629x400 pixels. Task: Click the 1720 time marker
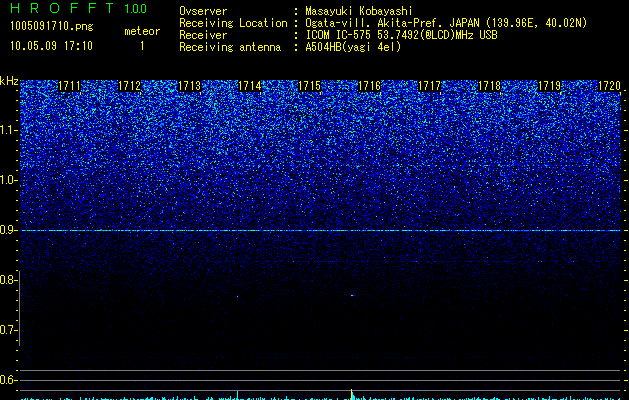coord(610,86)
